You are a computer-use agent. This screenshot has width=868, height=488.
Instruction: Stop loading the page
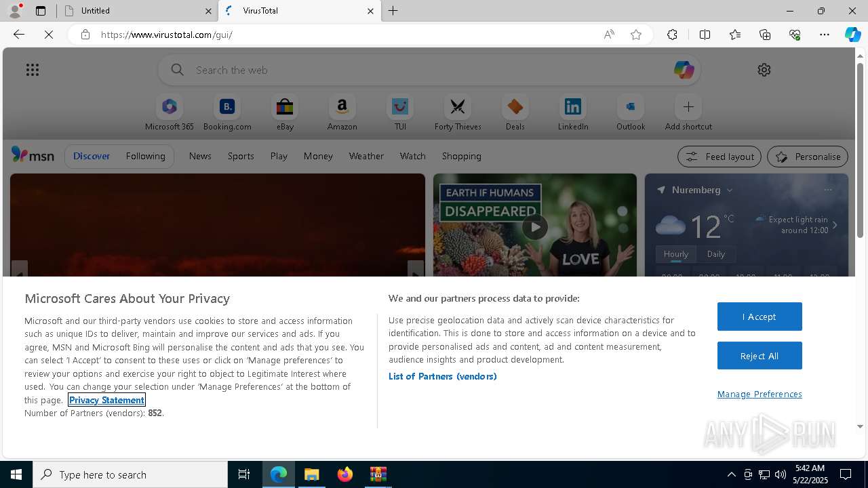[x=49, y=35]
